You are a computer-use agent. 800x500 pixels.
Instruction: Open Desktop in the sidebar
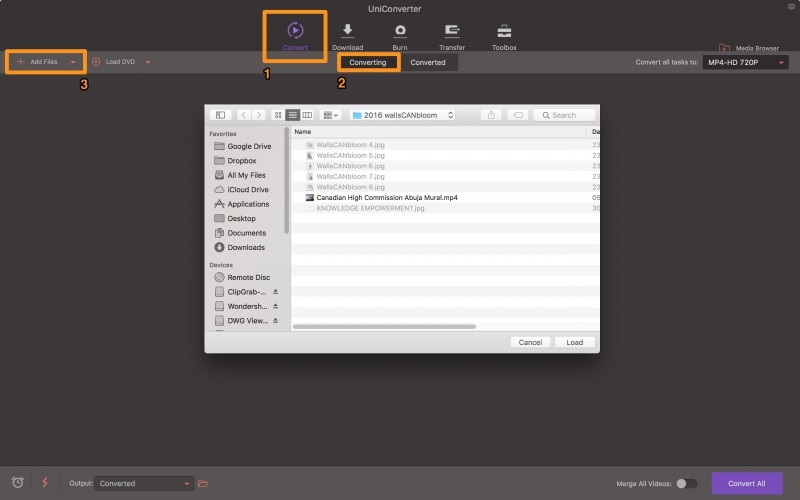(x=236, y=218)
